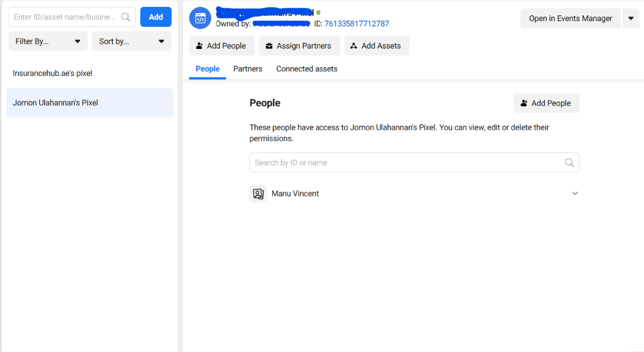
Task: Click Open in Events Manager button
Action: 571,18
